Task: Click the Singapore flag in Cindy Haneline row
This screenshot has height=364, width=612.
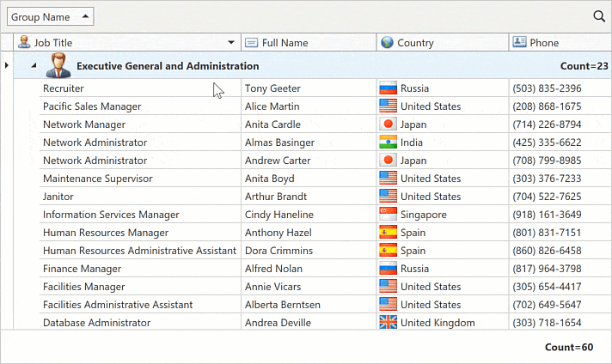Action: click(388, 215)
